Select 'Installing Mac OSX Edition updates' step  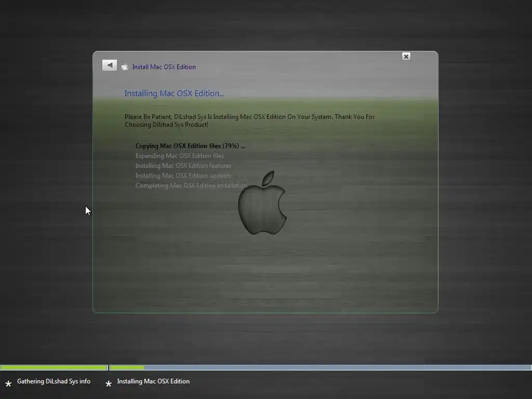tap(183, 176)
